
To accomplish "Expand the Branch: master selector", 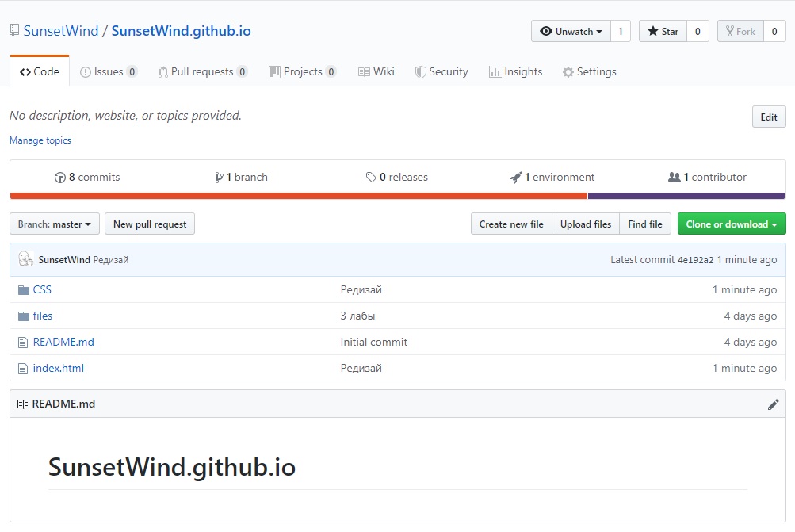I will tap(55, 224).
